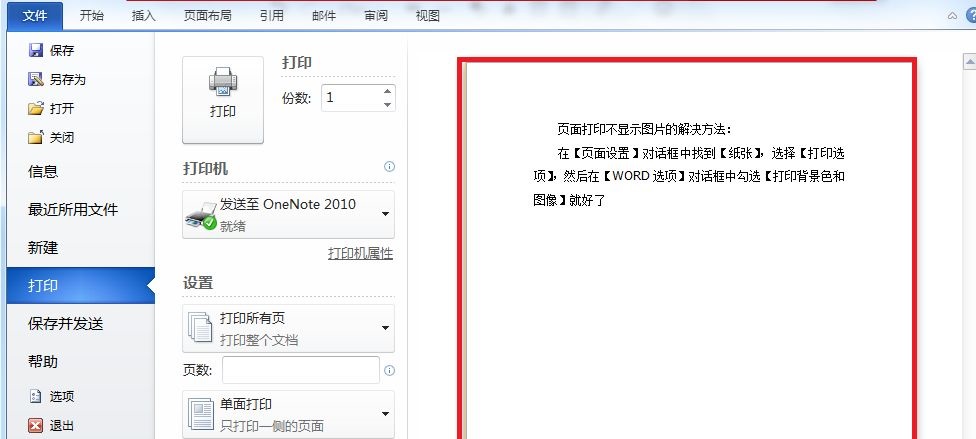The height and width of the screenshot is (439, 976).
Task: Click info icon next to 打印机 heading
Action: [x=389, y=167]
